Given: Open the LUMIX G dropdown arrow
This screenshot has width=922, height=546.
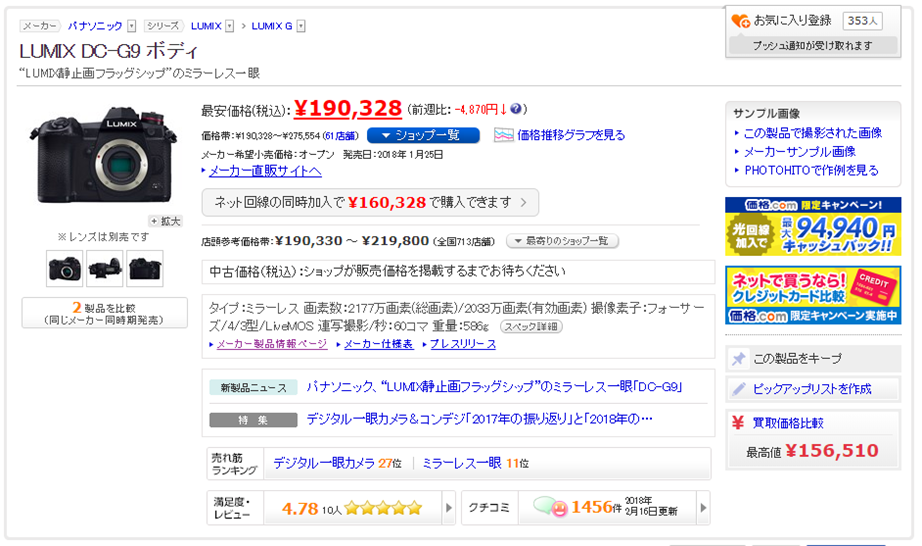Looking at the screenshot, I should [x=301, y=26].
